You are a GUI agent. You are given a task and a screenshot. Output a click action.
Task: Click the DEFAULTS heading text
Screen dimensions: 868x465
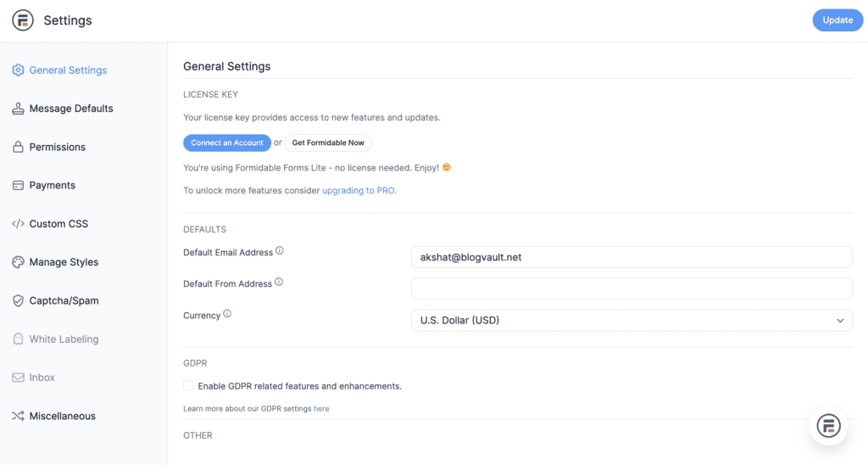pyautogui.click(x=205, y=229)
